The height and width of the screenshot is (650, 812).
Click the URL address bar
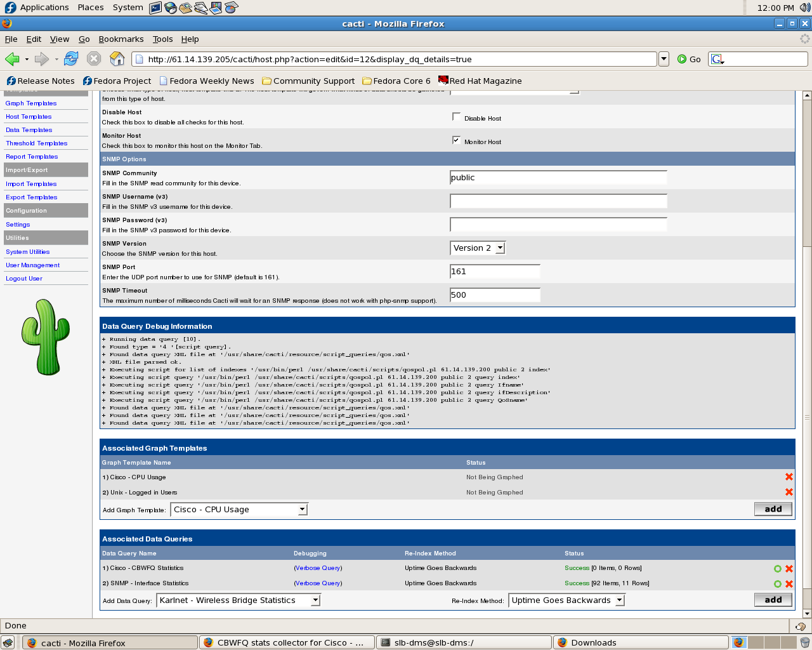click(x=395, y=59)
